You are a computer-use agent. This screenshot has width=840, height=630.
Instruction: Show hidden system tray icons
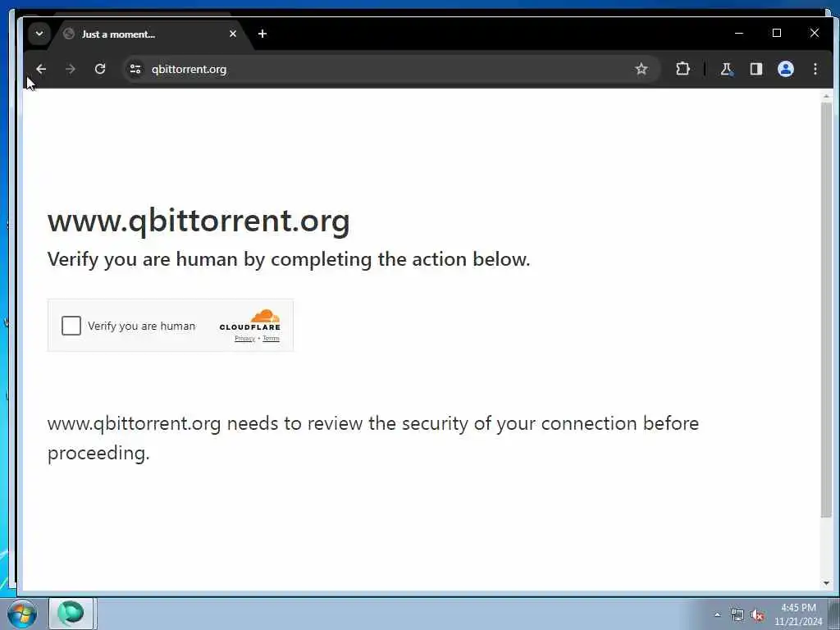tap(717, 614)
